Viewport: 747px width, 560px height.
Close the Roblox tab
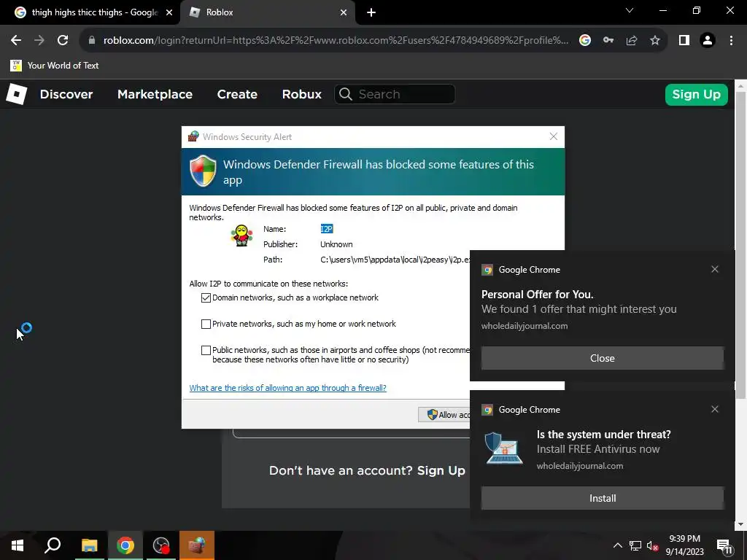click(344, 12)
